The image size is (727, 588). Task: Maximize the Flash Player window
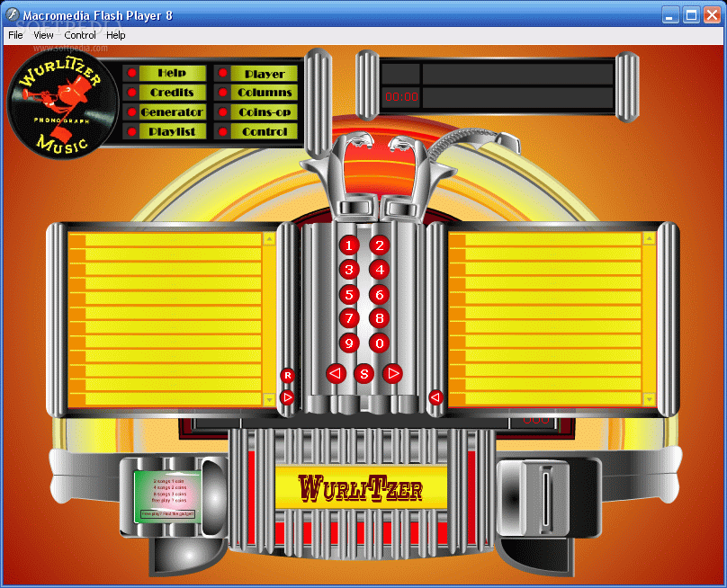[691, 15]
